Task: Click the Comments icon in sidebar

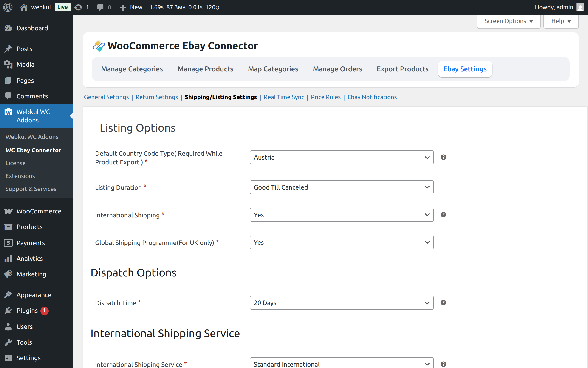Action: 8,96
